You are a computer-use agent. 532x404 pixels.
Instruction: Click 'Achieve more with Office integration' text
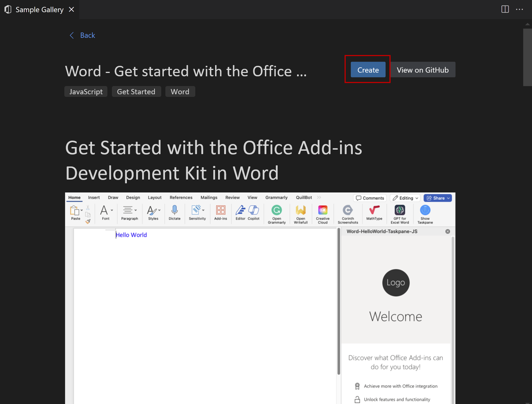401,386
